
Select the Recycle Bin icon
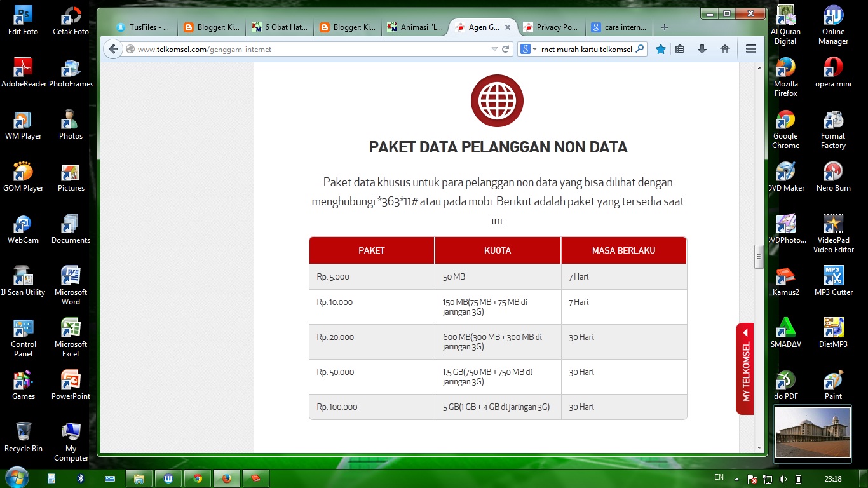click(23, 437)
